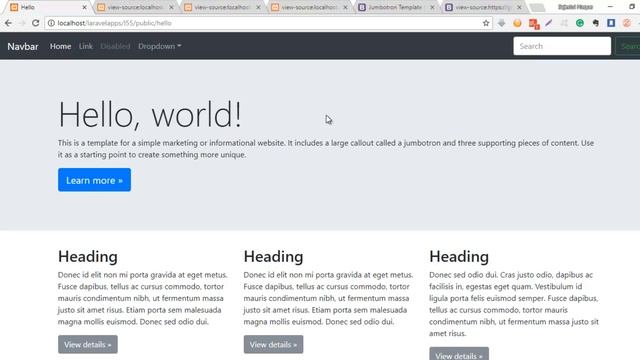Click middle column View details button
The width and height of the screenshot is (640, 360).
point(273,344)
